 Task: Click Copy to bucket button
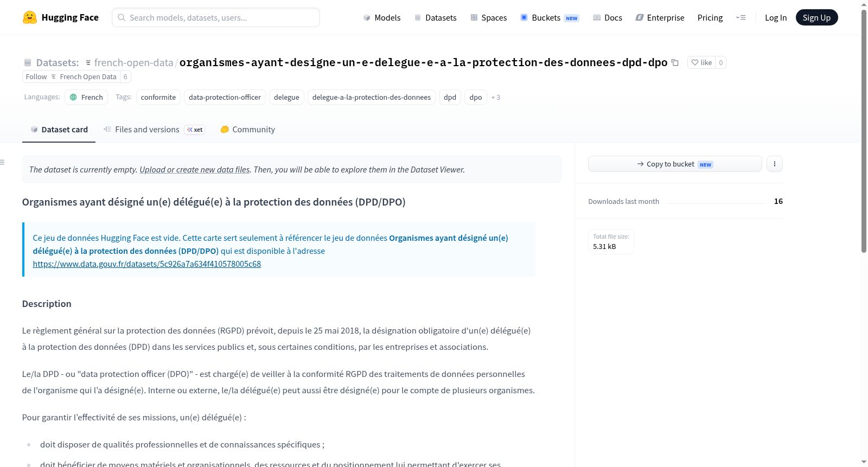(675, 164)
